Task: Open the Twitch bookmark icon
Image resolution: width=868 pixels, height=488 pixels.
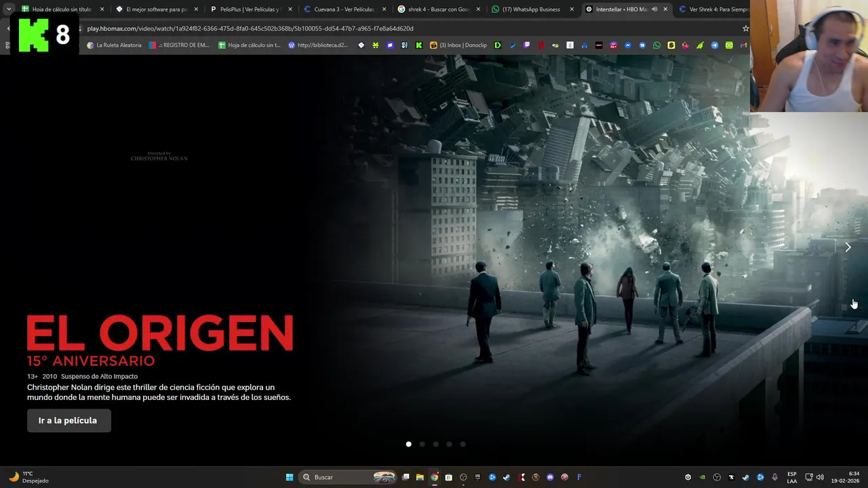Action: click(x=527, y=45)
